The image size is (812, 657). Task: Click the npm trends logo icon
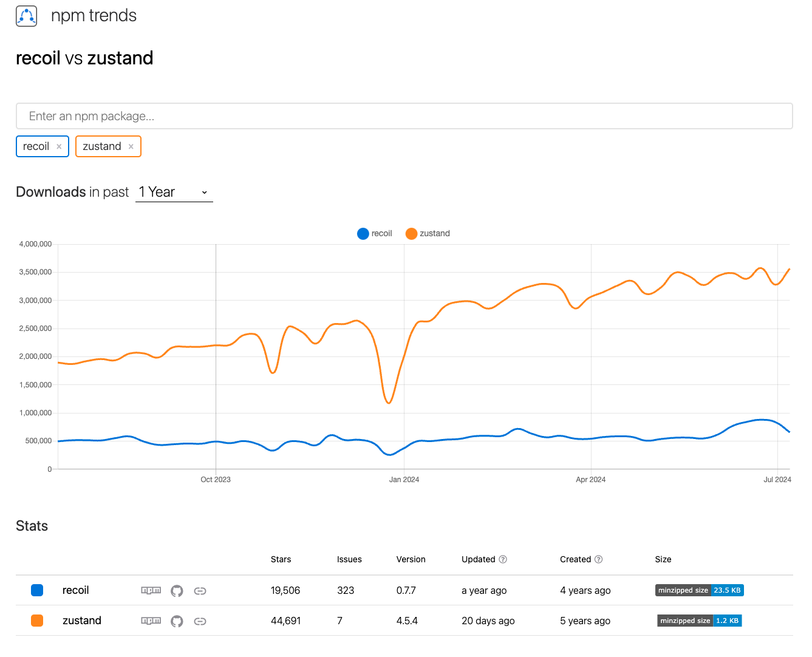tap(27, 16)
